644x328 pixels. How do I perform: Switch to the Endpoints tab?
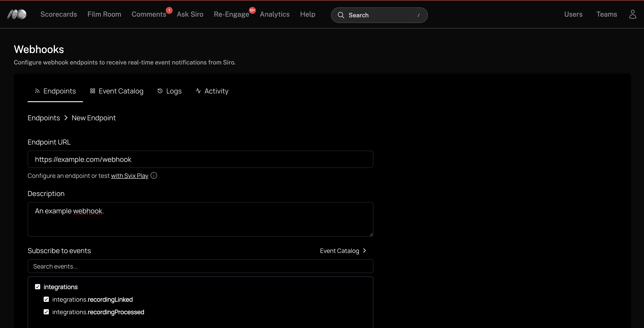(55, 91)
